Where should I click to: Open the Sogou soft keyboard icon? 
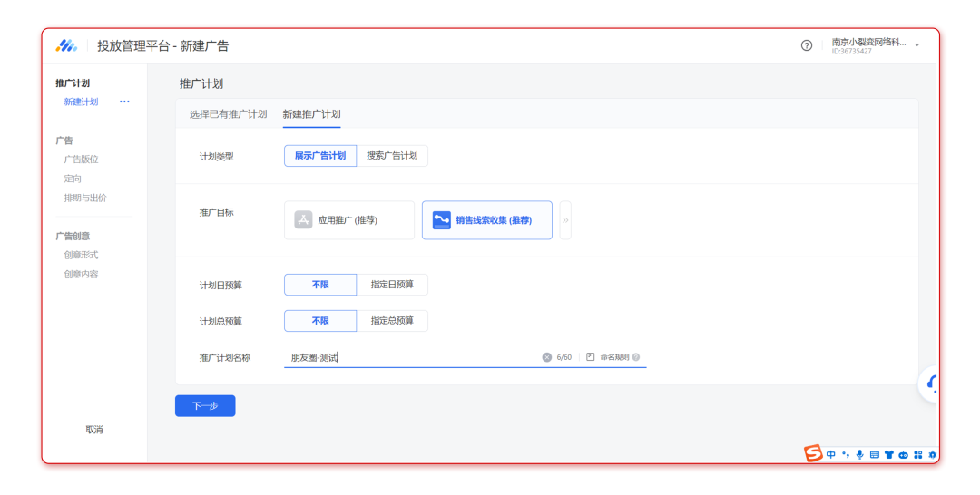coord(875,454)
